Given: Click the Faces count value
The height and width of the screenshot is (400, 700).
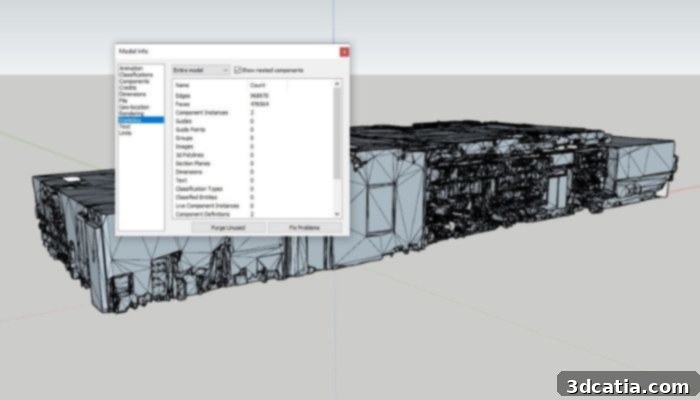Looking at the screenshot, I should click(259, 104).
